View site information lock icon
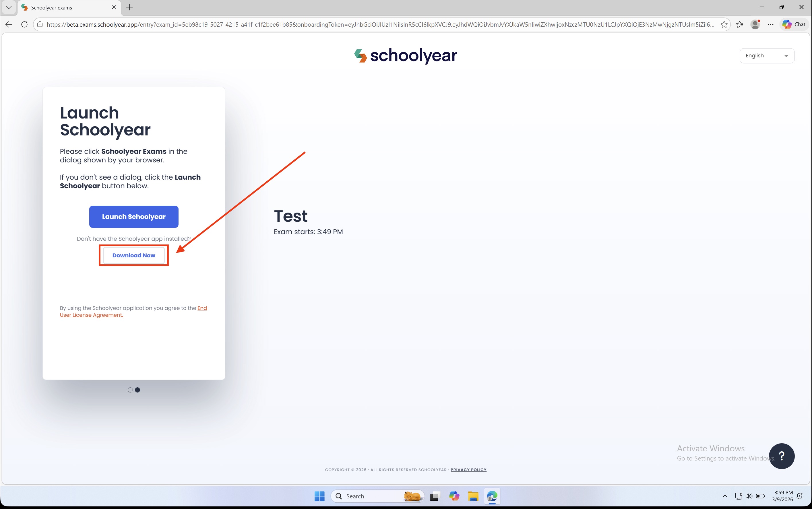The image size is (812, 509). pos(40,25)
